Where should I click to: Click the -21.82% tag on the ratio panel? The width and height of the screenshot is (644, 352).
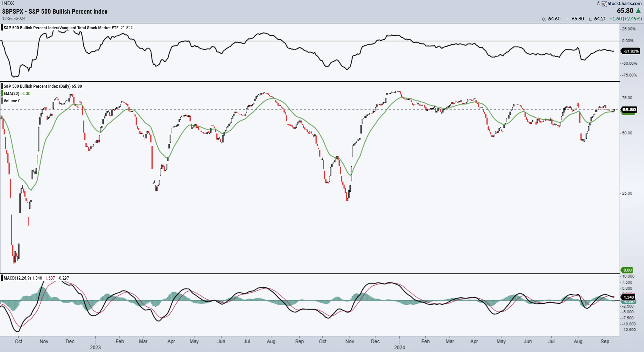click(x=630, y=50)
